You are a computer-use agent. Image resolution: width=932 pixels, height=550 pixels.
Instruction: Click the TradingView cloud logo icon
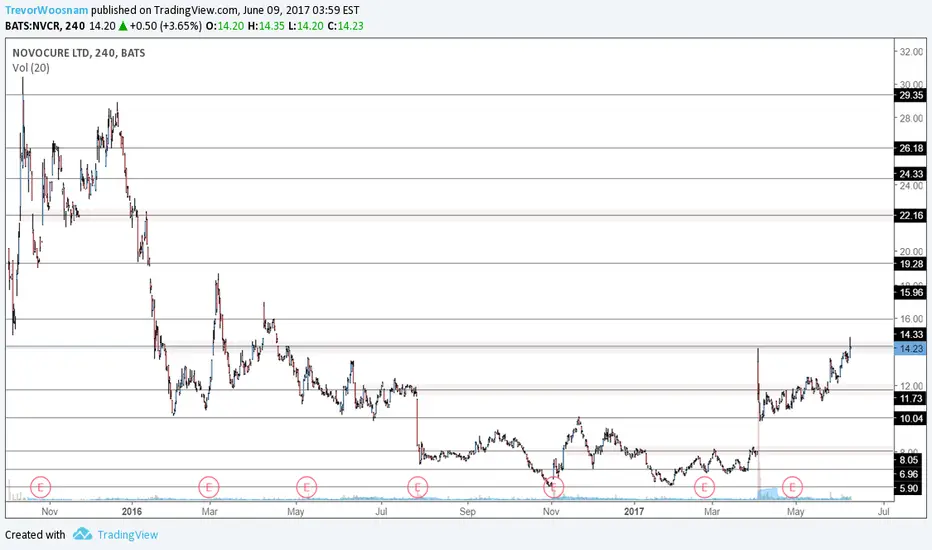click(83, 534)
